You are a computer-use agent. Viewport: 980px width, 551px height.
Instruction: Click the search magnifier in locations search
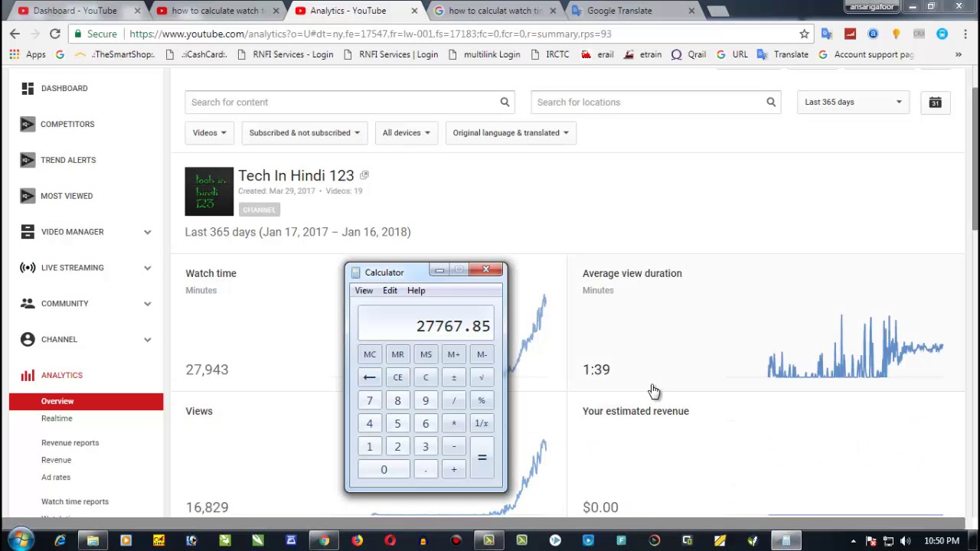(771, 102)
